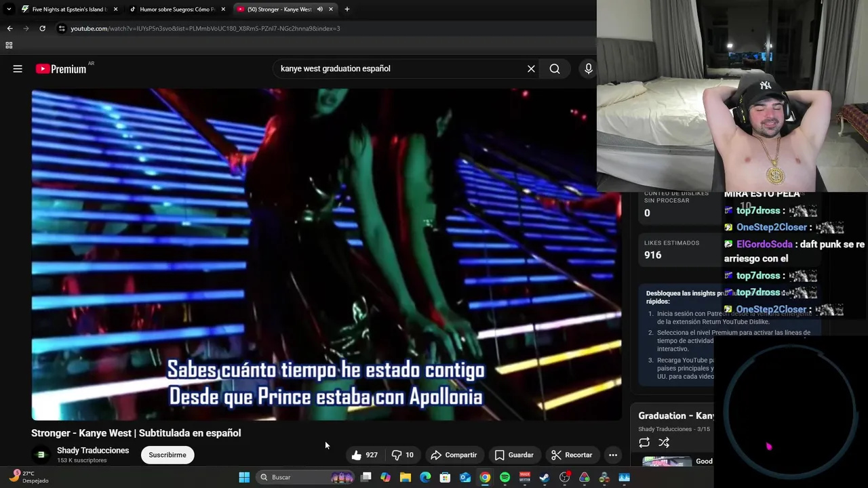Open the YouTube hamburger guide menu
Viewport: 868px width, 488px height.
(x=18, y=68)
